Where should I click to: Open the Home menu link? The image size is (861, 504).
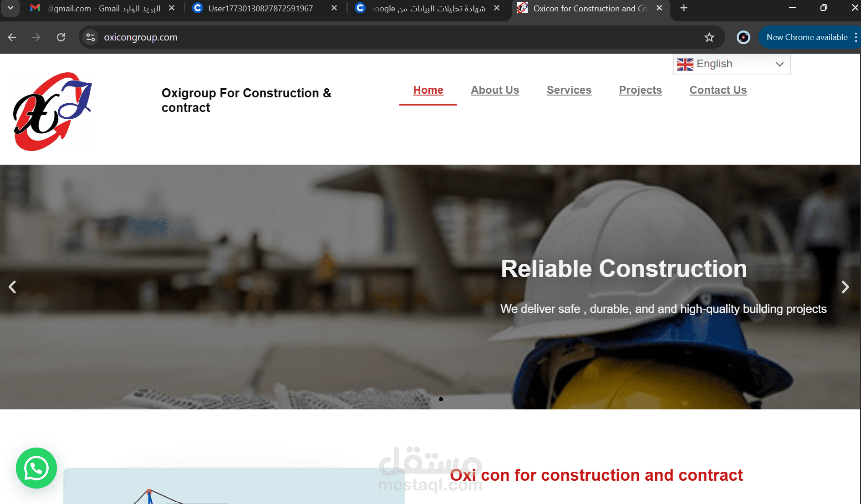coord(428,90)
